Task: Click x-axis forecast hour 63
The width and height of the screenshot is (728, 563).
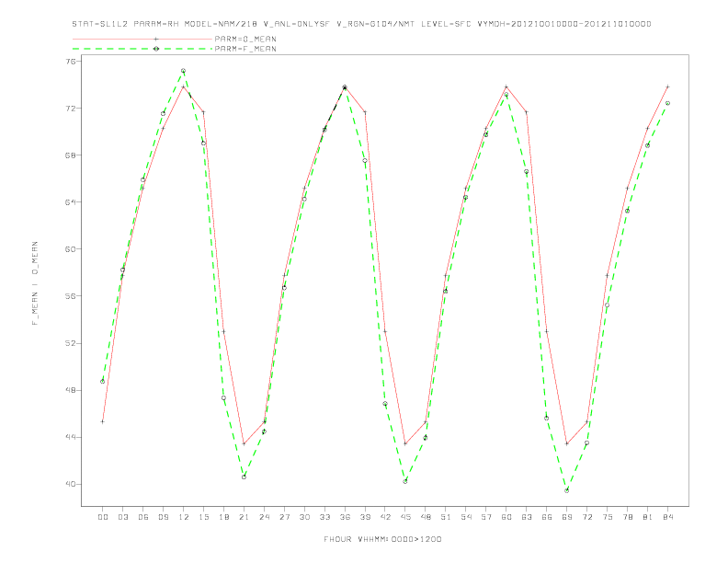Action: (527, 517)
